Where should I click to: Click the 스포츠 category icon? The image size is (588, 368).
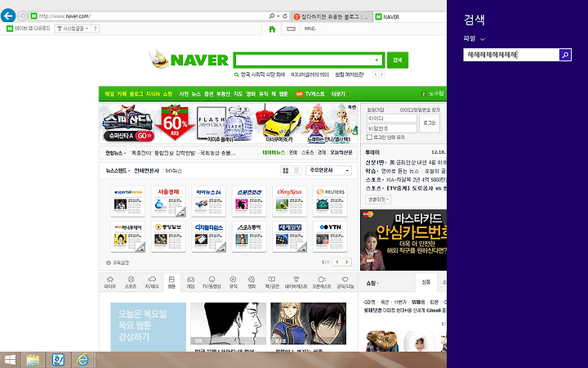point(131,282)
